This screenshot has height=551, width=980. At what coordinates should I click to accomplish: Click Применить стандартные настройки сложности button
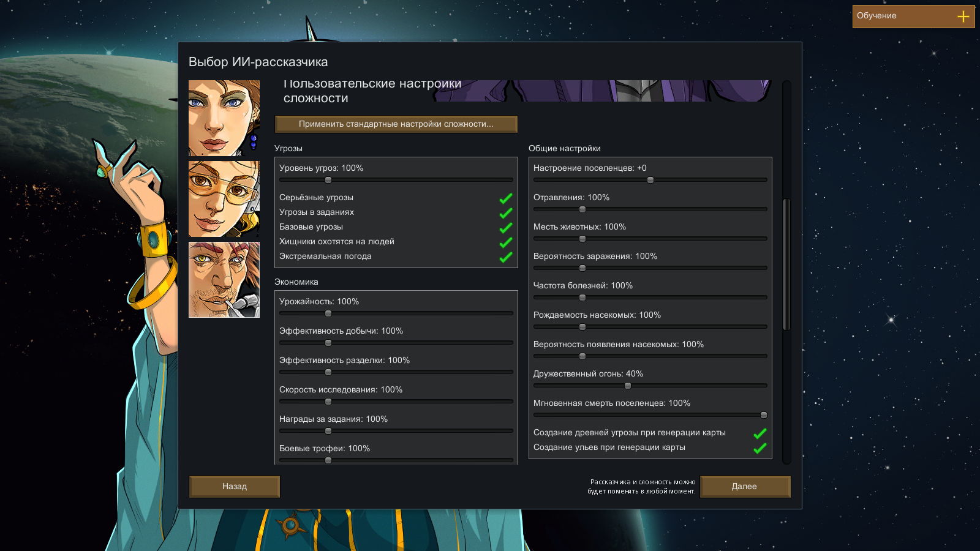tap(396, 124)
